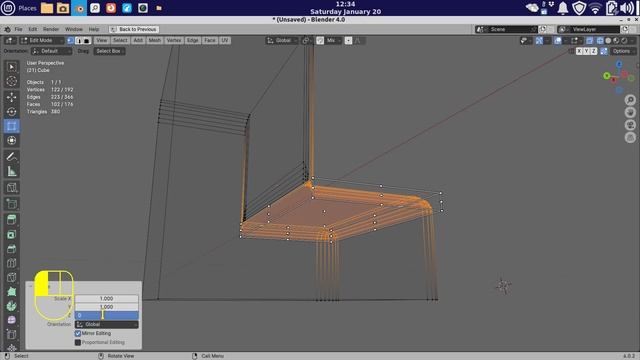The width and height of the screenshot is (640, 360).
Task: Open the Edit menu
Action: pyautogui.click(x=33, y=29)
